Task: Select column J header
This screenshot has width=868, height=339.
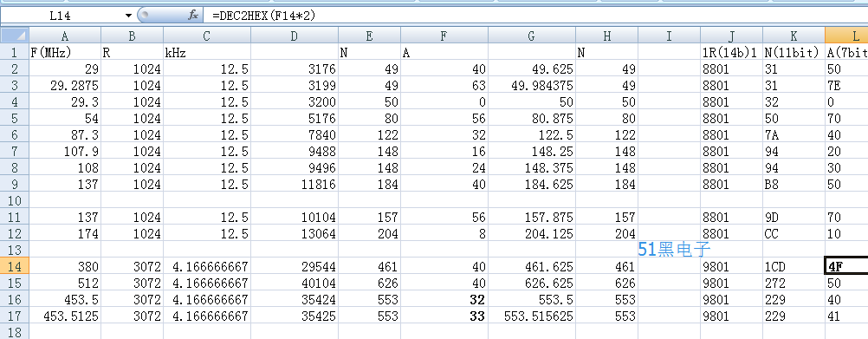Action: 731,36
